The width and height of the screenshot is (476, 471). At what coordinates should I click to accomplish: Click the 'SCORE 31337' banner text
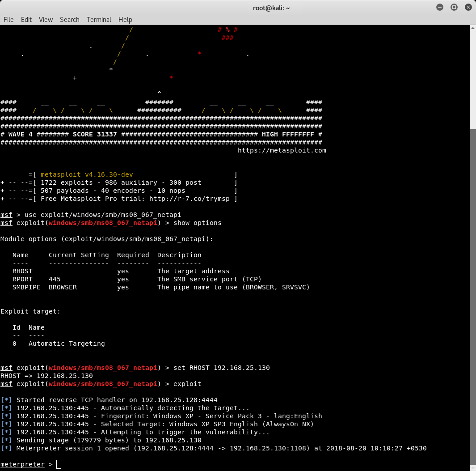coord(95,134)
